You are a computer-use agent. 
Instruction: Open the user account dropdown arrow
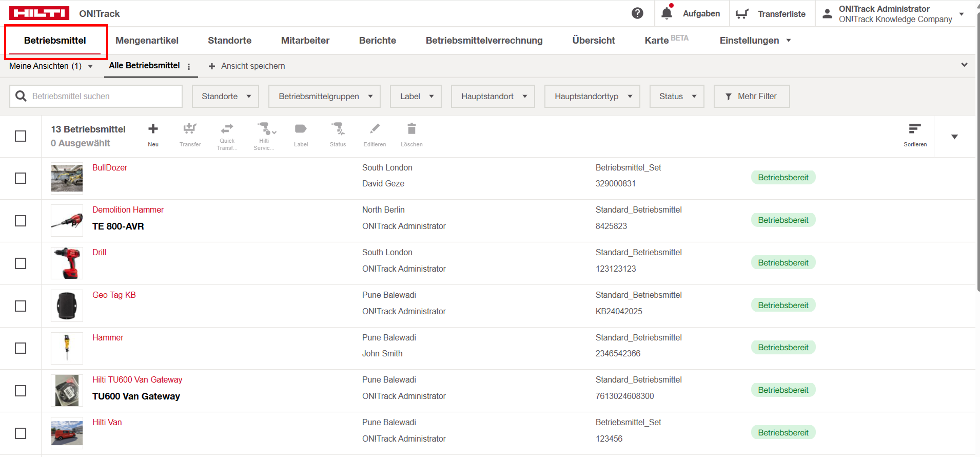point(961,14)
